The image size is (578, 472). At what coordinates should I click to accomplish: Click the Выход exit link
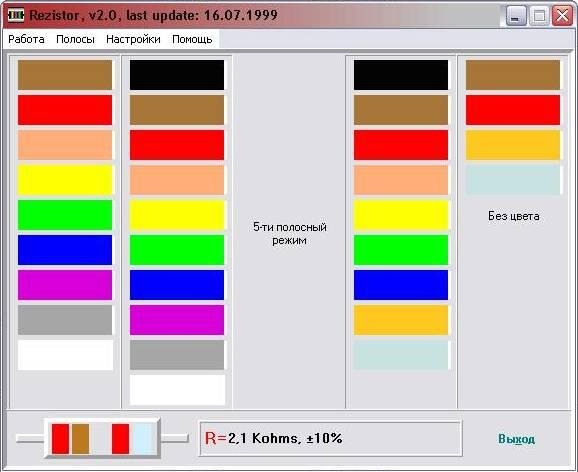click(x=516, y=439)
